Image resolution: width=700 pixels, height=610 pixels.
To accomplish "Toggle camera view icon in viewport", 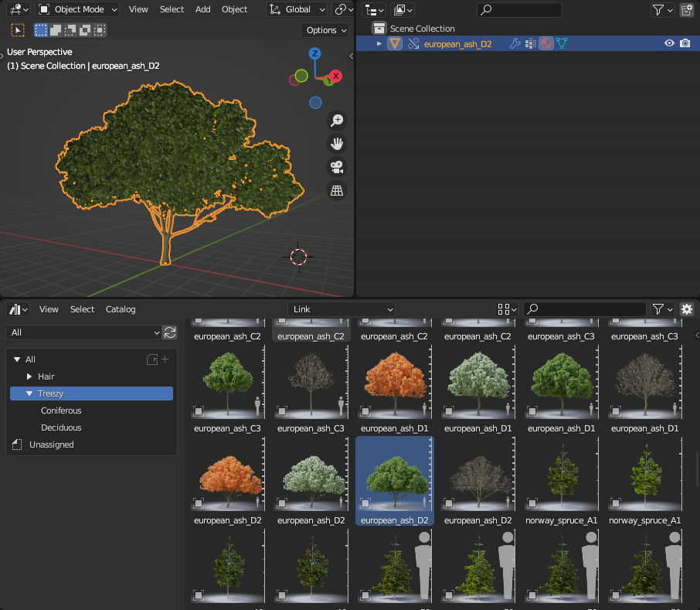I will (x=337, y=167).
